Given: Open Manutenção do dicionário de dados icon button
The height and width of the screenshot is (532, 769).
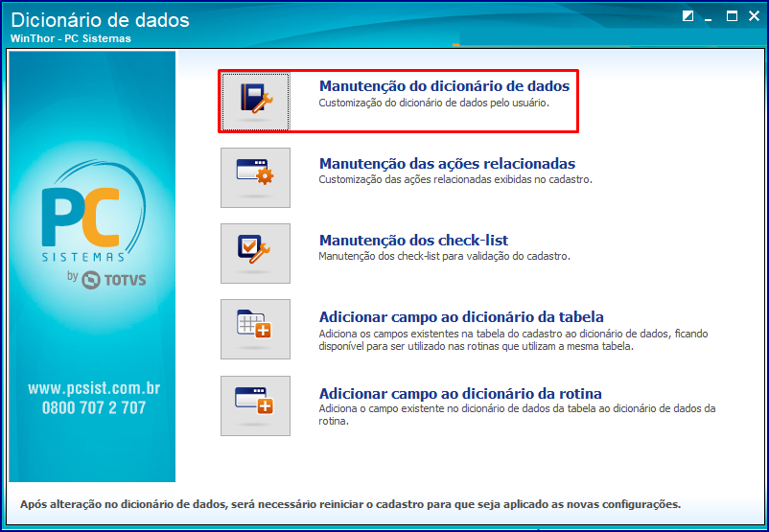Looking at the screenshot, I should pyautogui.click(x=255, y=102).
